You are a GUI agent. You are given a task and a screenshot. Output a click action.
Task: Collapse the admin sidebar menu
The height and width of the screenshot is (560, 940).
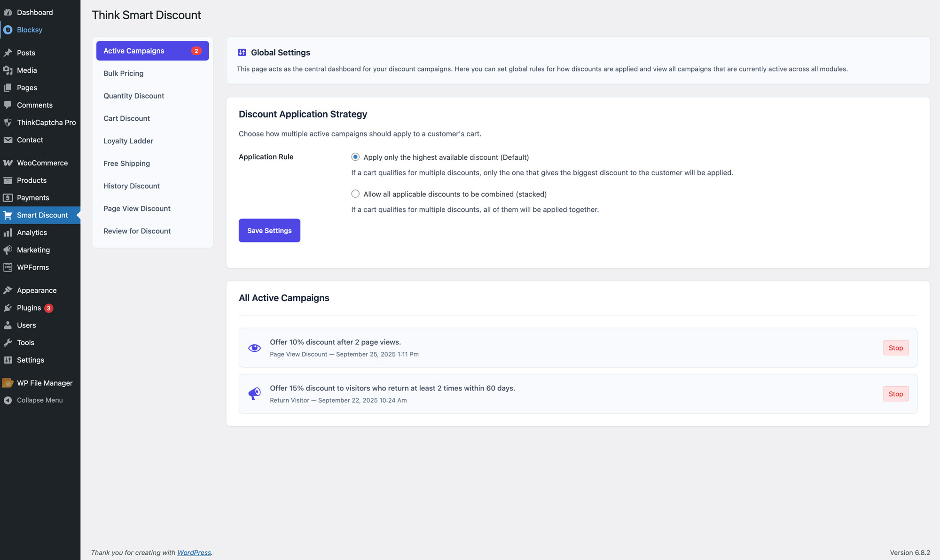39,400
